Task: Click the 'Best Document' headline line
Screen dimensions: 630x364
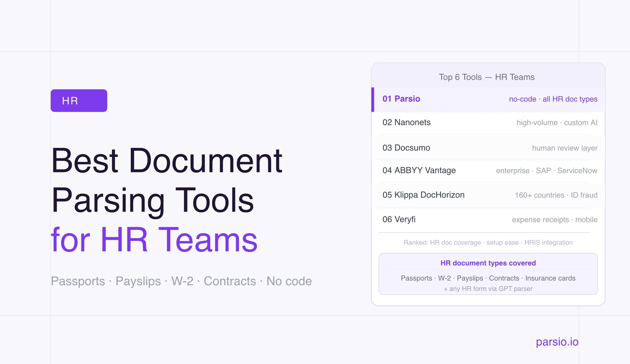Action: point(167,161)
